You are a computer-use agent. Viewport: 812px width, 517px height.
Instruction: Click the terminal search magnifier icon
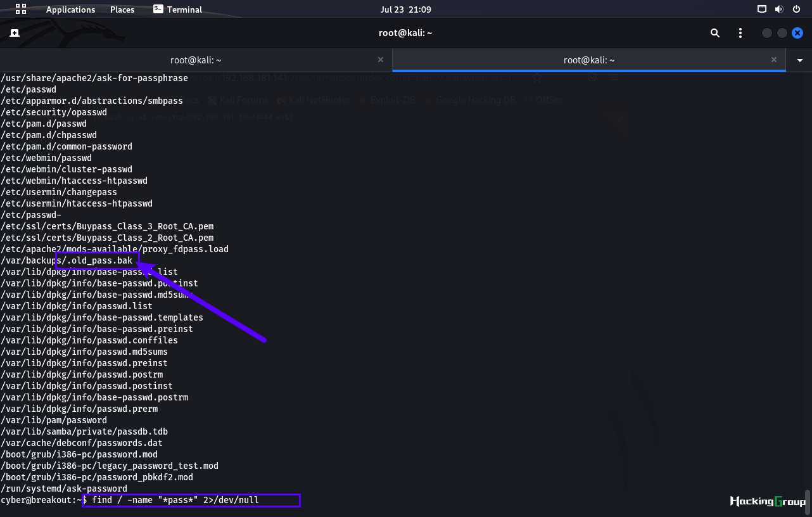[x=715, y=33]
